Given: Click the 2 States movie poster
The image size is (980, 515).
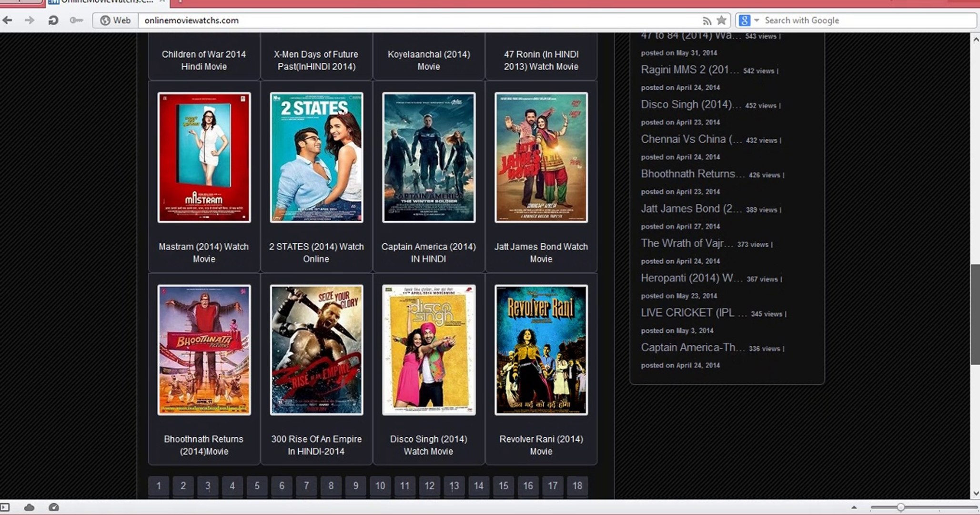Looking at the screenshot, I should coord(316,157).
